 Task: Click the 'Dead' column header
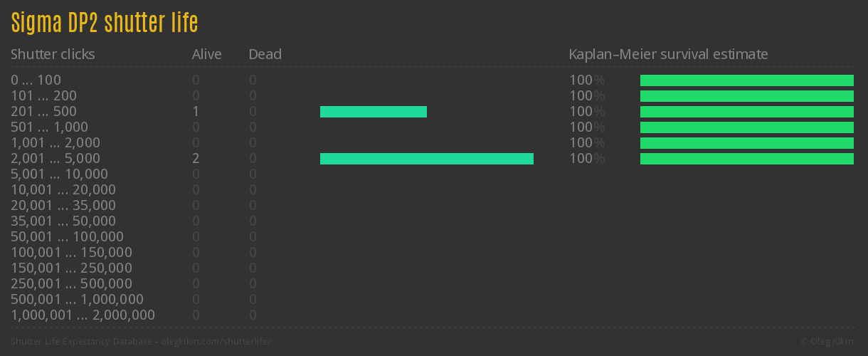tap(265, 54)
